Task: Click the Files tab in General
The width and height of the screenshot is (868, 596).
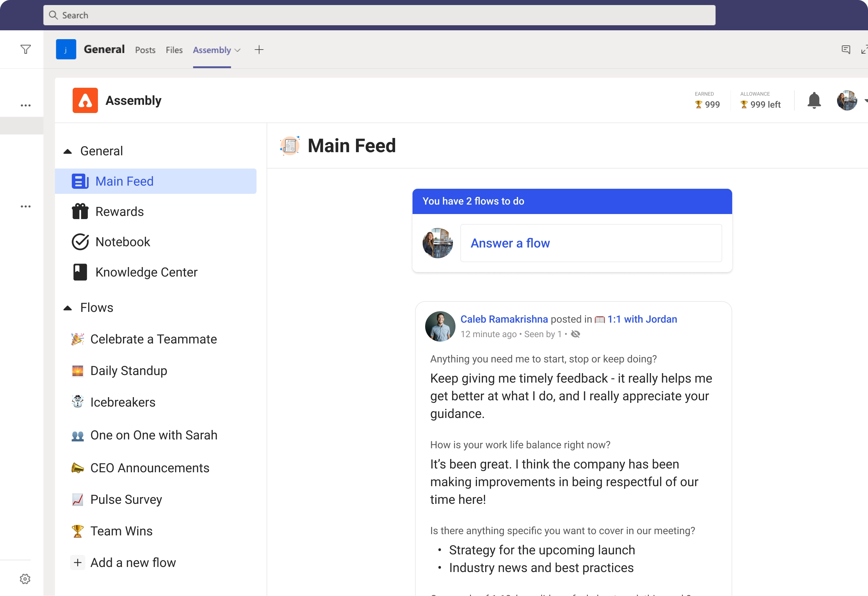Action: [x=173, y=50]
